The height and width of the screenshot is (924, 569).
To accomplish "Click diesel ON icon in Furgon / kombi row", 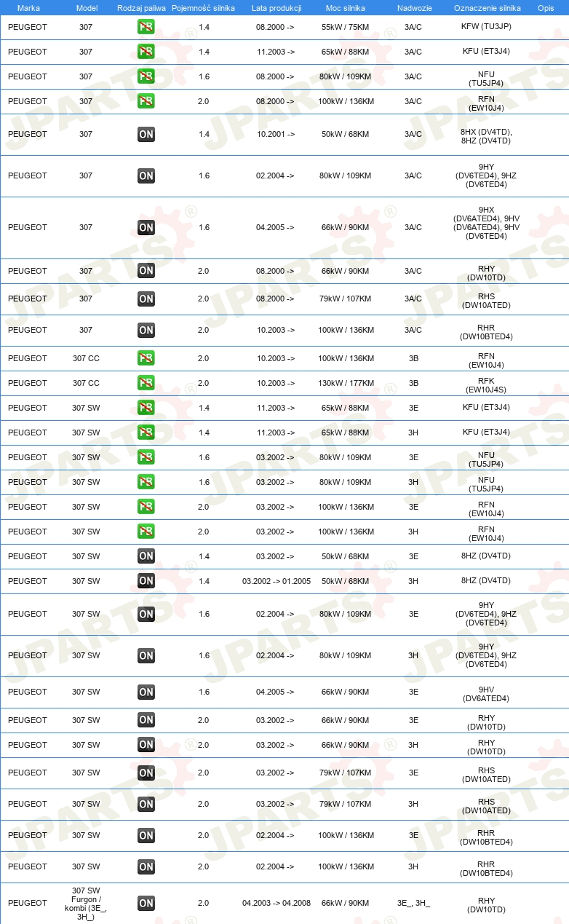I will point(146,903).
